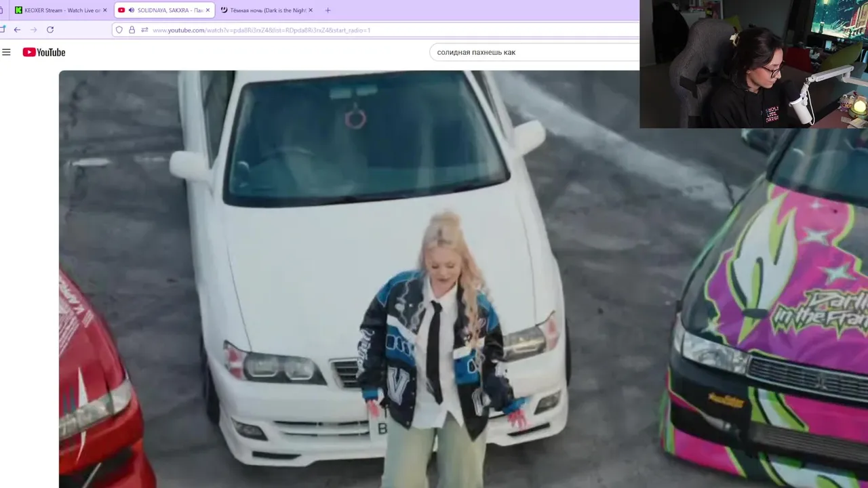Go back to the previous page

coord(17,30)
